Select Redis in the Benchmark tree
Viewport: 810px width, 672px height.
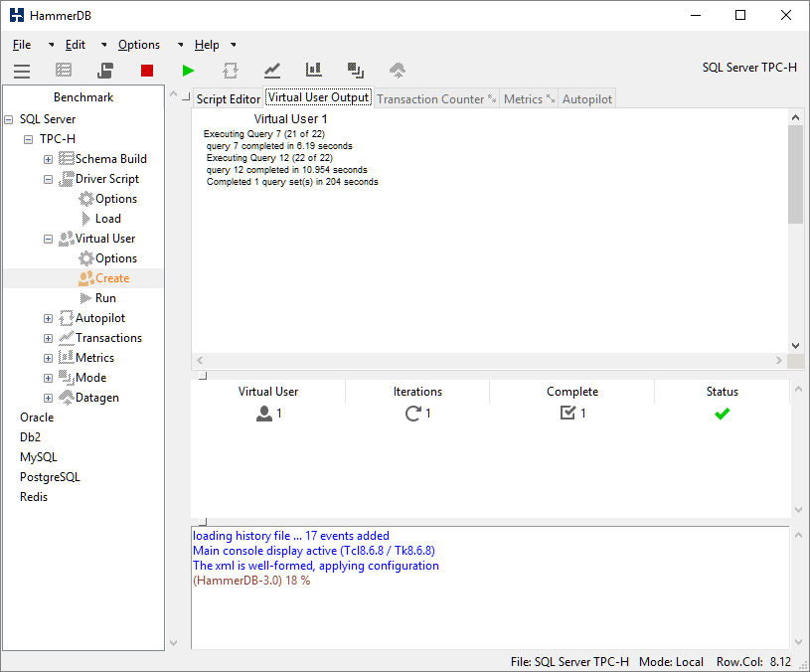[x=34, y=497]
